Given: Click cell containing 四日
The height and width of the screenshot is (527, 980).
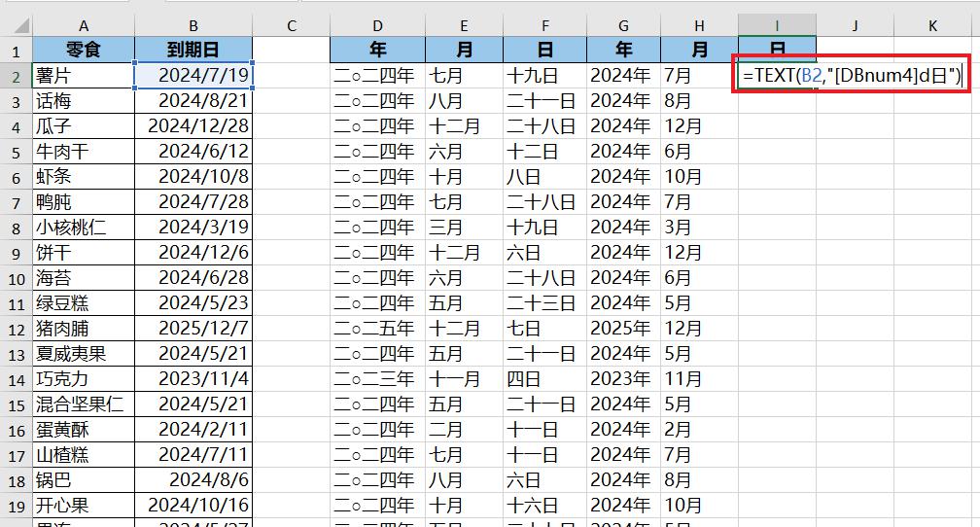Looking at the screenshot, I should point(544,379).
